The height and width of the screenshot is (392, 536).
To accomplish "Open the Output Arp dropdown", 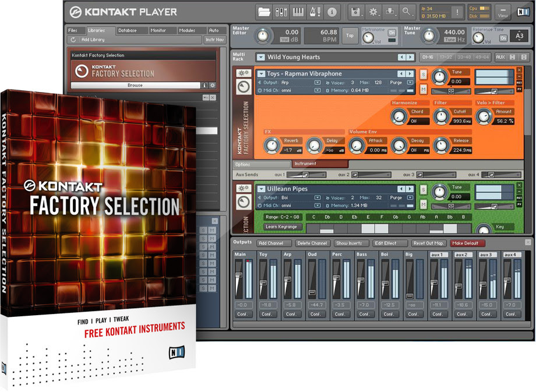I will [316, 83].
